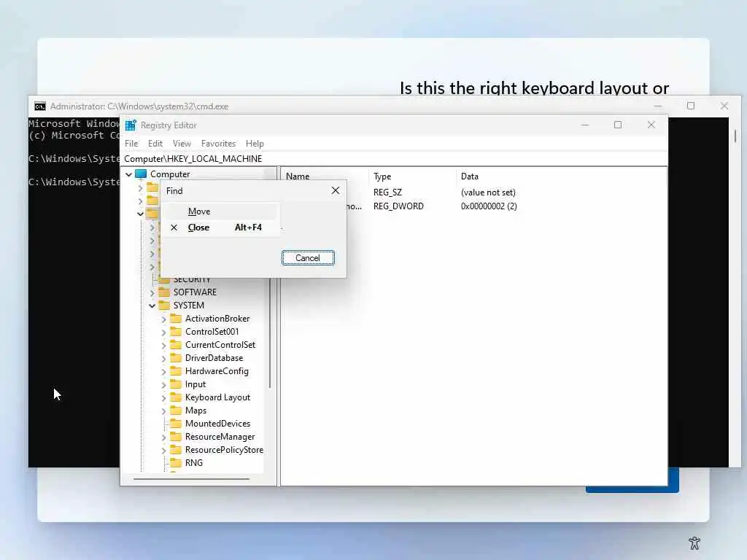
Task: Click the MountedDevices folder icon
Action: coord(176,424)
